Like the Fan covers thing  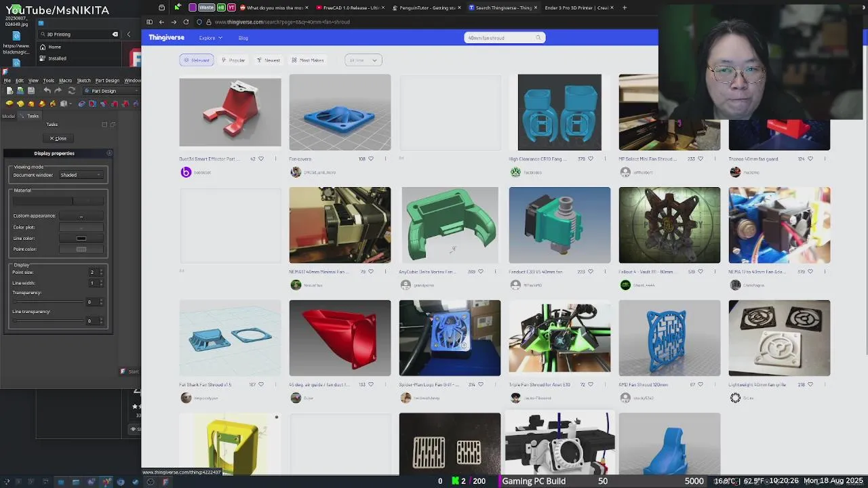click(x=371, y=159)
